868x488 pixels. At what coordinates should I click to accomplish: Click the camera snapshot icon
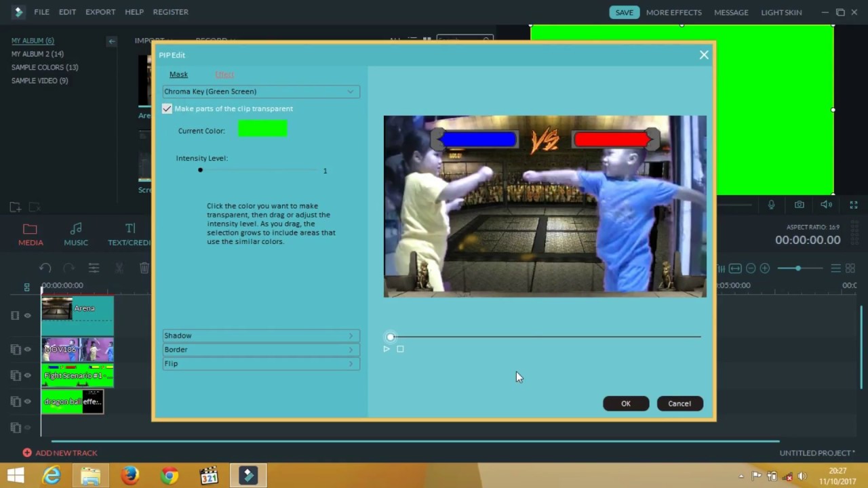pos(800,205)
